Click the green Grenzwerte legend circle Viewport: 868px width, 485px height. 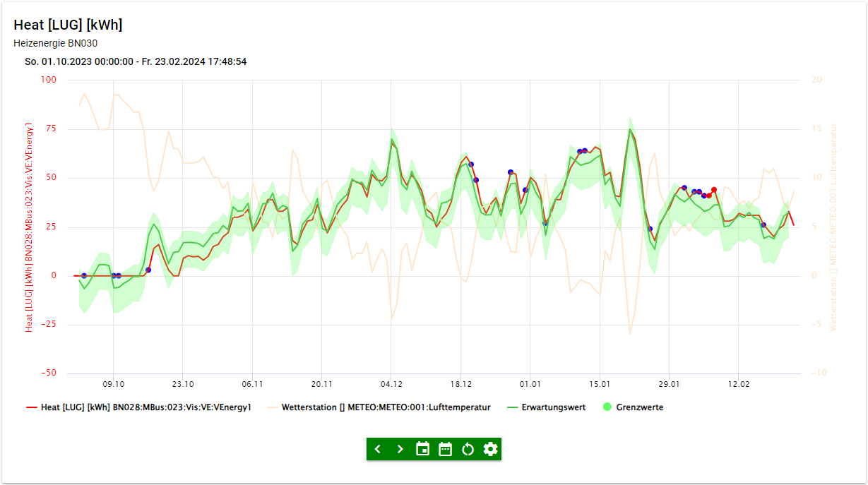pyautogui.click(x=607, y=407)
